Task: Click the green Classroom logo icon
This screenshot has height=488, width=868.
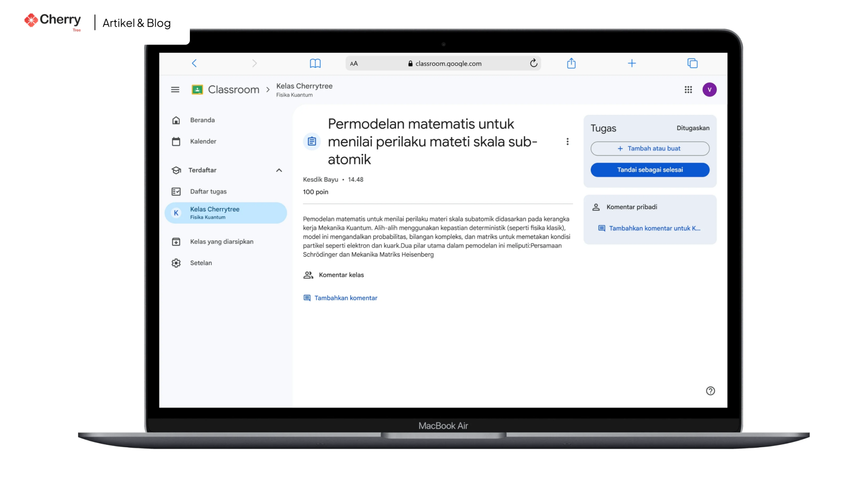Action: 197,89
